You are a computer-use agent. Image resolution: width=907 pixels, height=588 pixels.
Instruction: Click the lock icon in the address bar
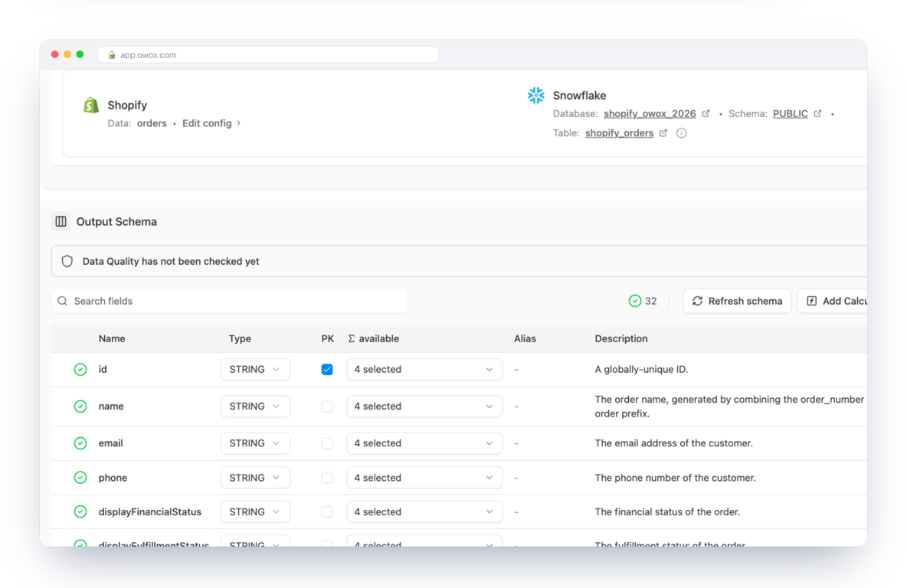(x=112, y=55)
